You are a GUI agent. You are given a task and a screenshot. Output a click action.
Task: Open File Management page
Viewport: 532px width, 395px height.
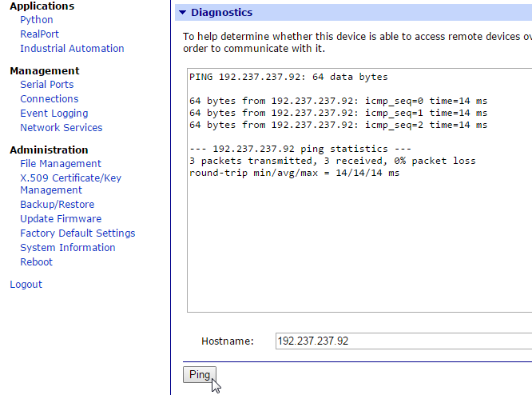point(61,164)
